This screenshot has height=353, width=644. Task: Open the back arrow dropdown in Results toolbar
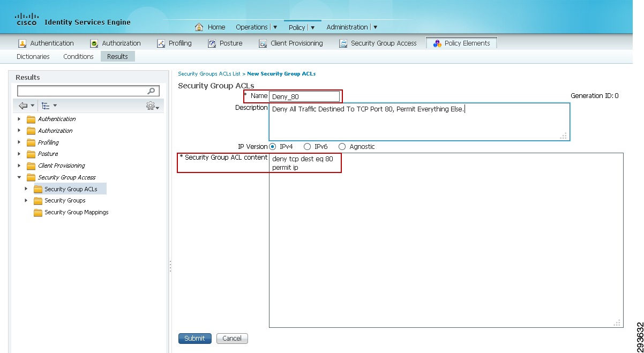click(x=33, y=106)
